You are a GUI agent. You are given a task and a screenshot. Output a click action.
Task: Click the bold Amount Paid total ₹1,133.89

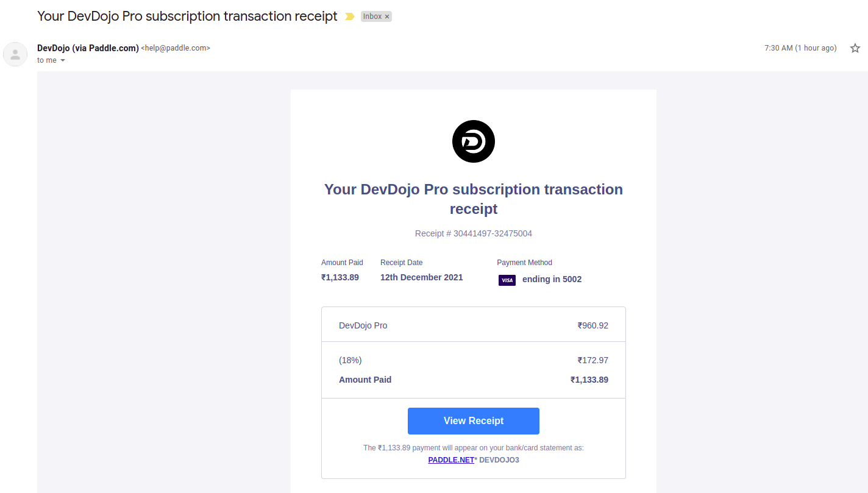coord(589,380)
